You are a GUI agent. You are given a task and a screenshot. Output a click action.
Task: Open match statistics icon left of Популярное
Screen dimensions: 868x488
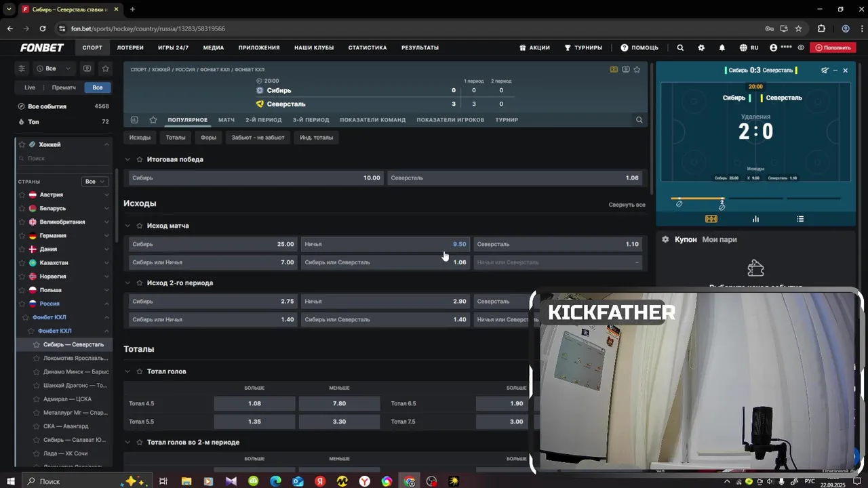(x=134, y=120)
